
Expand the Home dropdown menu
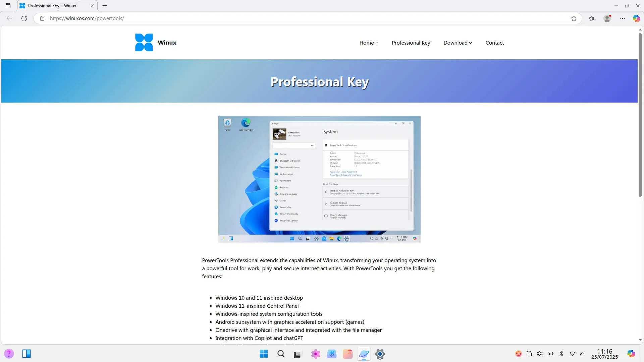tap(369, 43)
